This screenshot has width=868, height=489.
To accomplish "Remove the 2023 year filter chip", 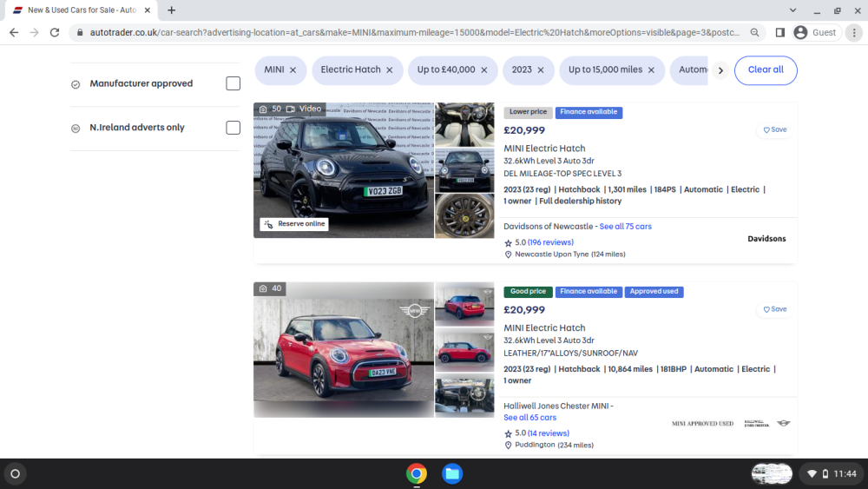I will point(541,69).
